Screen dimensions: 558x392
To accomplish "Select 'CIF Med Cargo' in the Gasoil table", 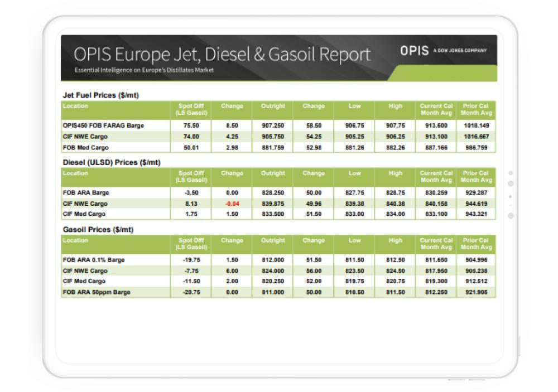I will (84, 282).
